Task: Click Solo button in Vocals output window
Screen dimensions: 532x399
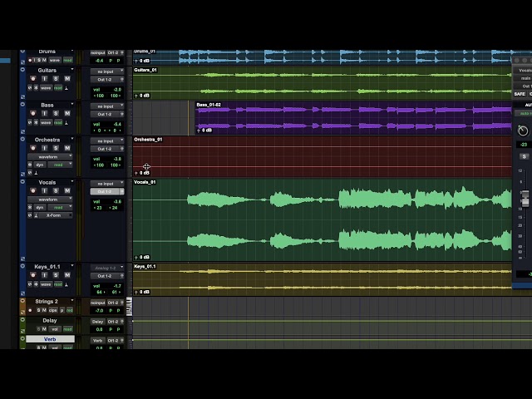Action: click(523, 156)
